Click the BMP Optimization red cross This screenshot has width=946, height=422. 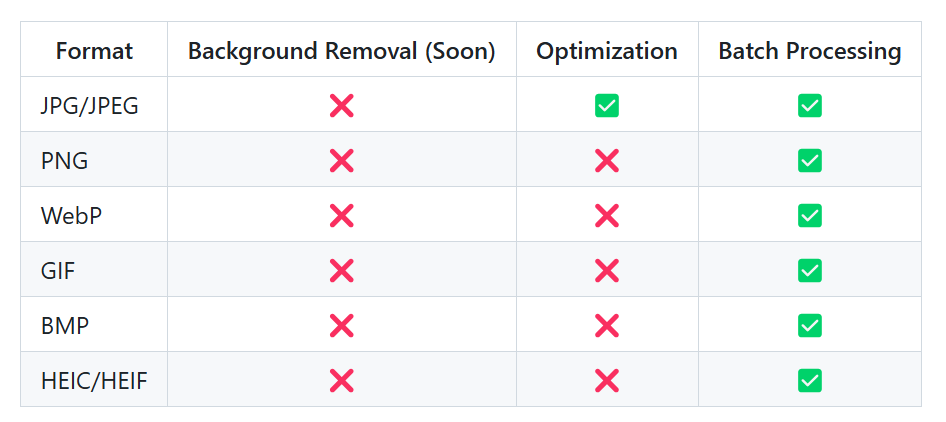pyautogui.click(x=606, y=325)
